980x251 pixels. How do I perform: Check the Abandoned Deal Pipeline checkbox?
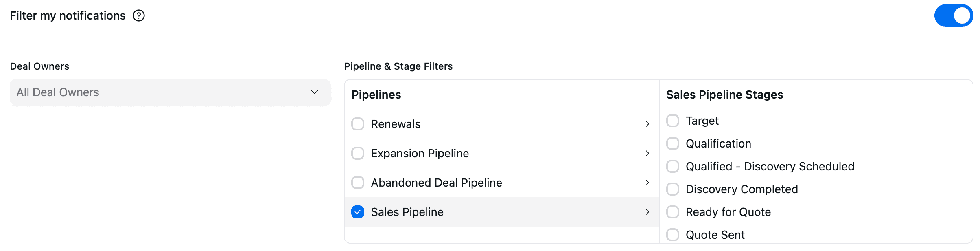point(358,183)
